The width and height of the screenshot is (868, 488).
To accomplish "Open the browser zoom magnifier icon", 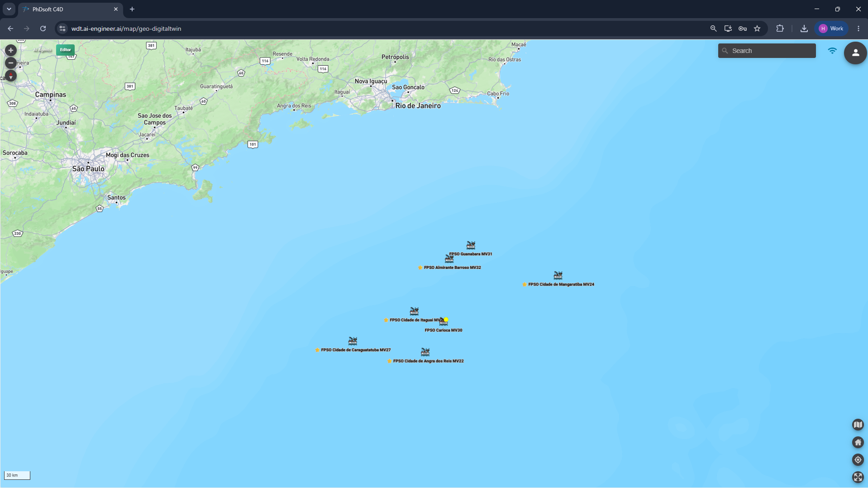I will pos(713,29).
